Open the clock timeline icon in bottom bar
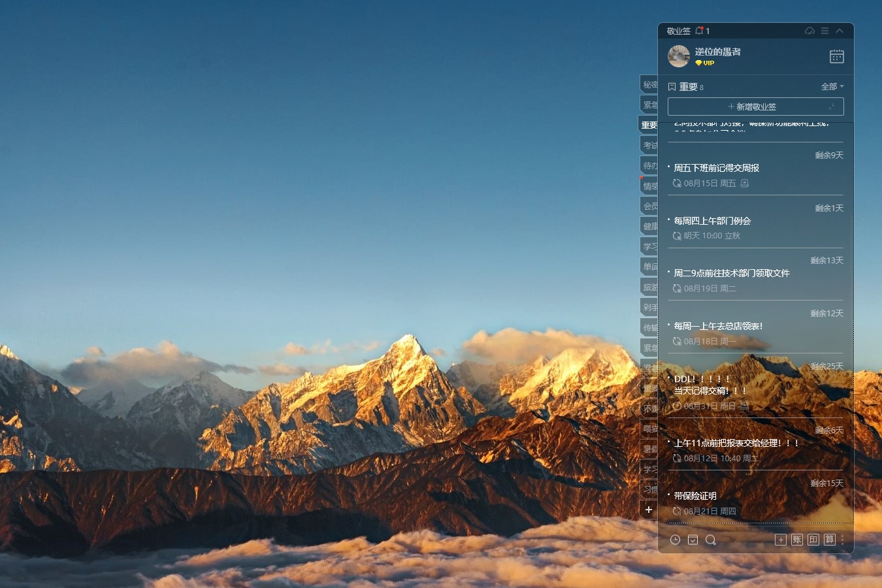This screenshot has width=882, height=588. tap(676, 540)
